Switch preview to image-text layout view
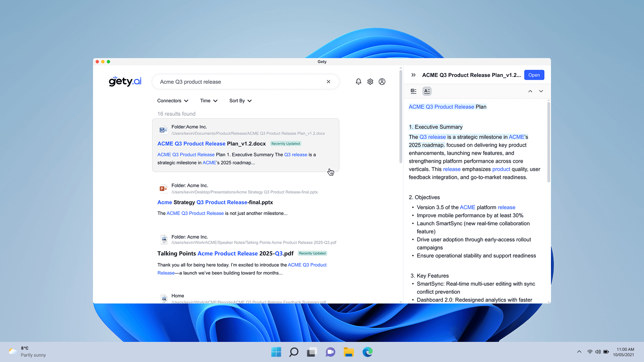 [414, 91]
